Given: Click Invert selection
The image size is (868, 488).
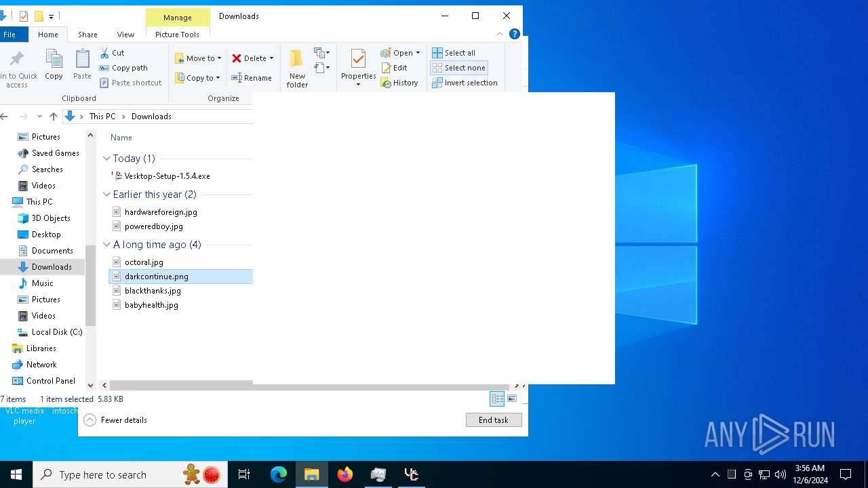Looking at the screenshot, I should (x=465, y=83).
